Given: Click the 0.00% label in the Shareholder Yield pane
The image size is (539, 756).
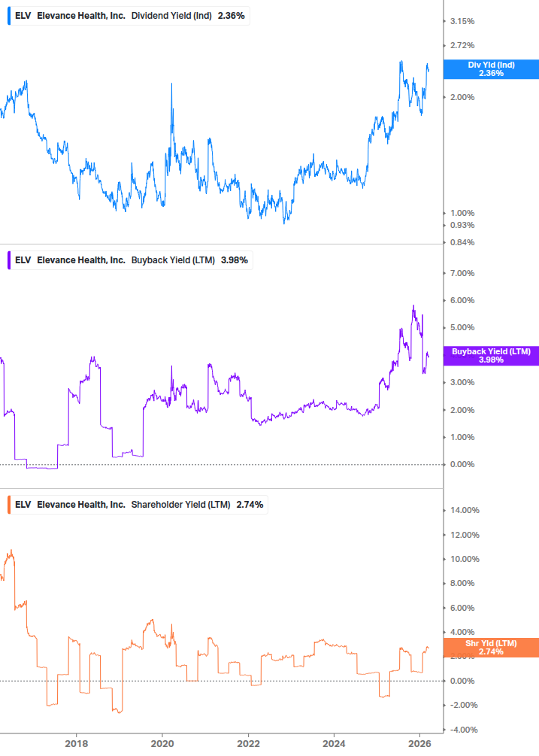Looking at the screenshot, I should tap(462, 681).
